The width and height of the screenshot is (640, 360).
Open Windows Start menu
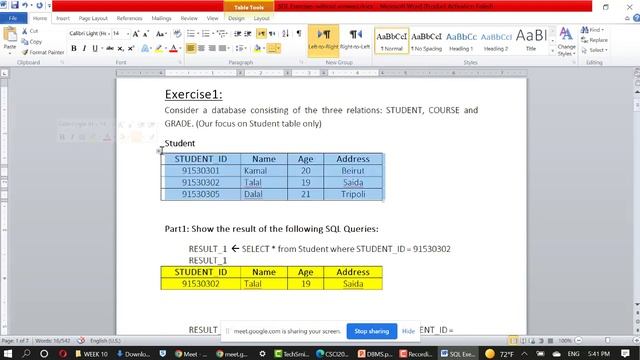pos(8,354)
